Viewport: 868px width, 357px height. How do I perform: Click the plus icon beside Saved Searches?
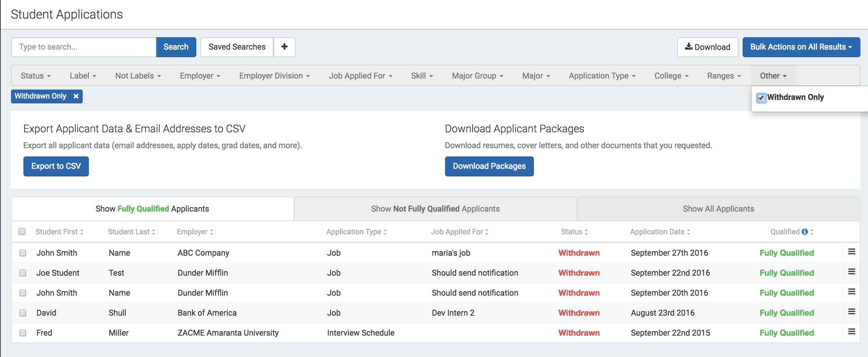(284, 47)
